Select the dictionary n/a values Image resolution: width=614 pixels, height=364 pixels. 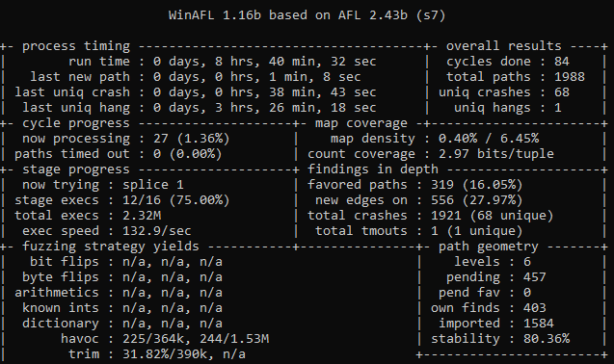click(x=173, y=324)
